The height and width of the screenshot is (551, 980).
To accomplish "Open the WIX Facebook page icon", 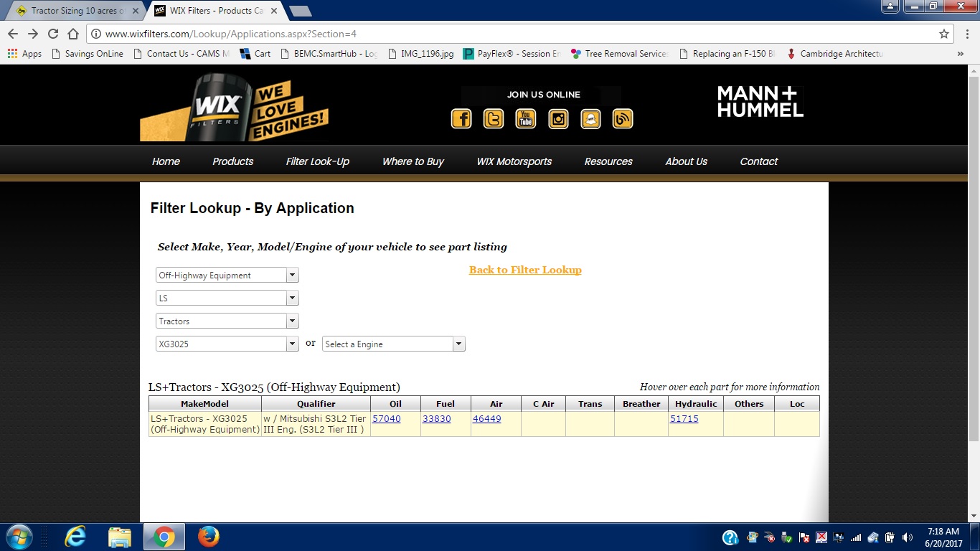I will pyautogui.click(x=461, y=118).
